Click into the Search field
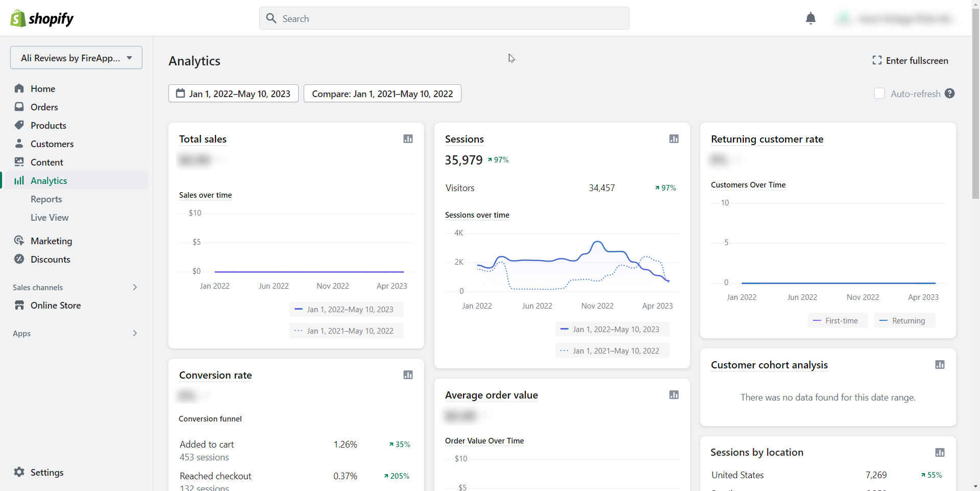 (444, 18)
